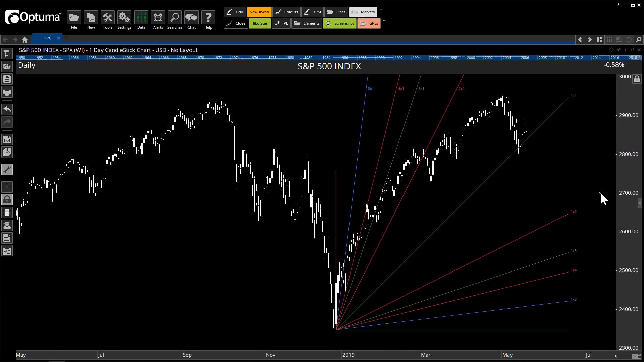
Task: Click the S&P 500 INDEX chart title
Action: click(x=329, y=66)
